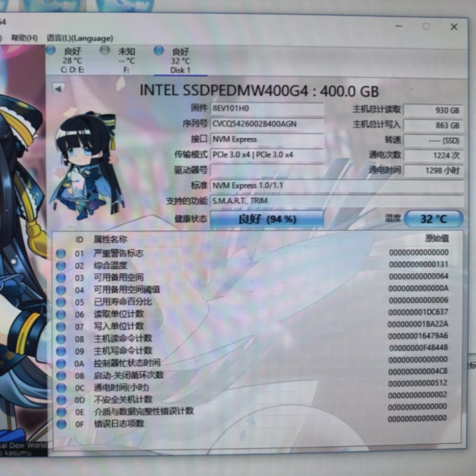Screen dimensions: 476x476
Task: Select the 读取单位计数 attribute name
Action: click(x=118, y=314)
